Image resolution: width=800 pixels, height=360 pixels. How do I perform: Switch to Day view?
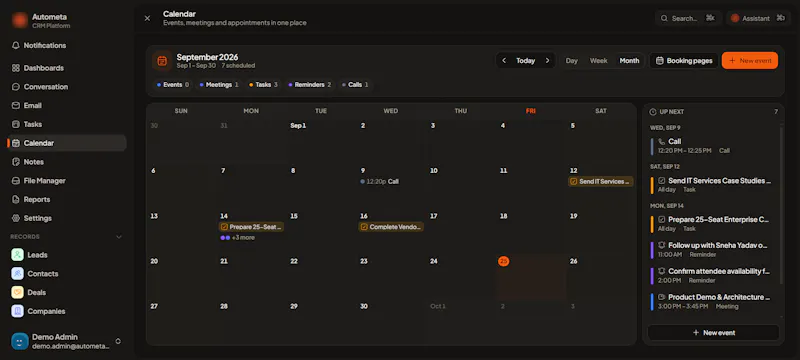tap(571, 61)
